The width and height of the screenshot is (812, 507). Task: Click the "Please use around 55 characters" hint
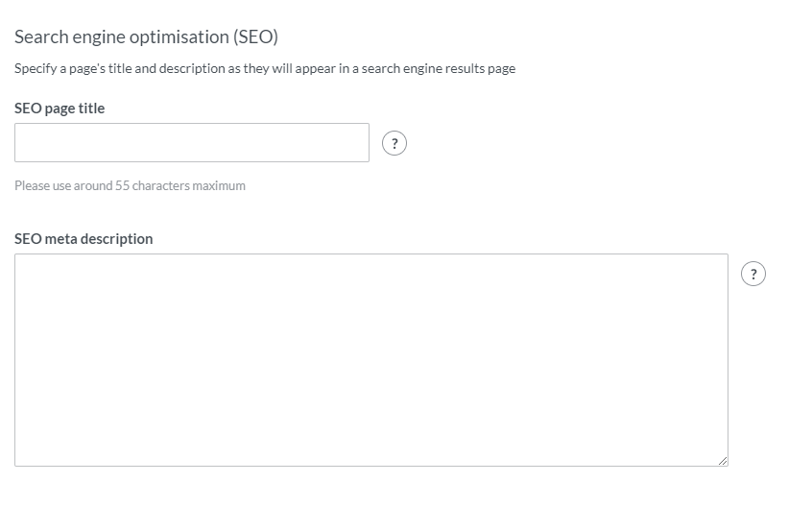point(130,185)
